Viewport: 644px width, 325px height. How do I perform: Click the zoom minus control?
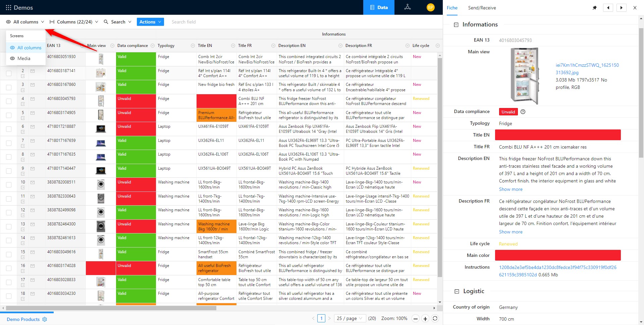click(416, 318)
